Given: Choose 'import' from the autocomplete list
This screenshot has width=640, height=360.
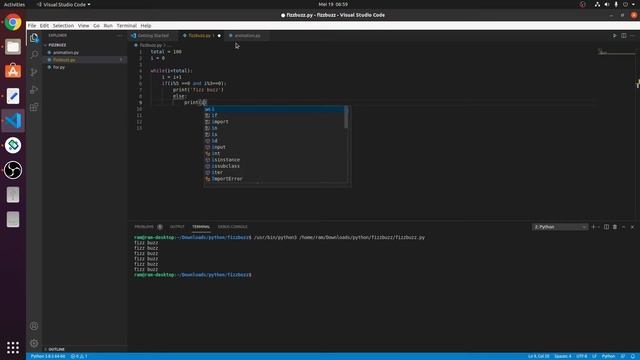Looking at the screenshot, I should [274, 122].
